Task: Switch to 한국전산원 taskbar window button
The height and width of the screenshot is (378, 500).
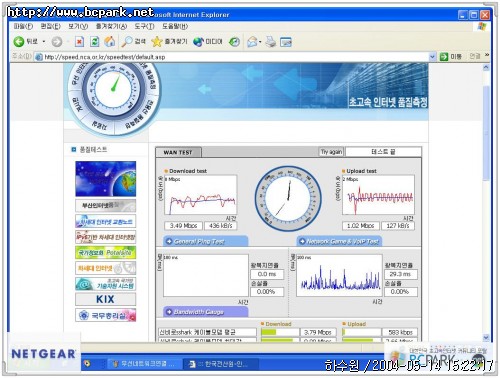Action: pos(220,364)
